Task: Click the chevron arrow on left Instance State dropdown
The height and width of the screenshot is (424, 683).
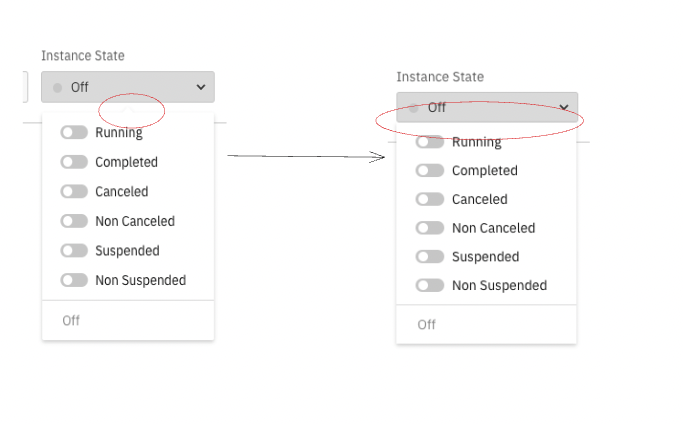Action: point(201,88)
